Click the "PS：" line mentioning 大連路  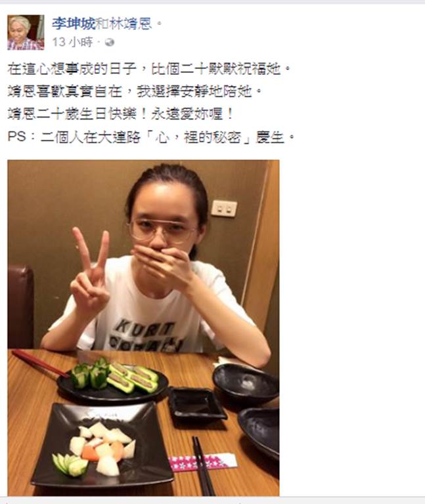(151, 137)
